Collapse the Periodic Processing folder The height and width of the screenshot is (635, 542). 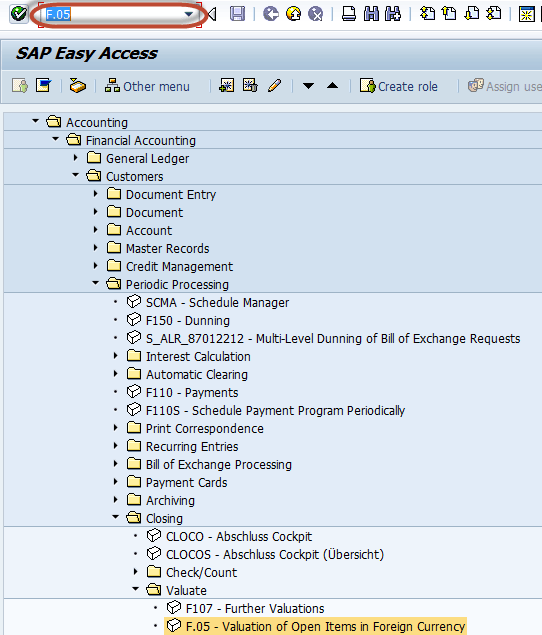(96, 283)
